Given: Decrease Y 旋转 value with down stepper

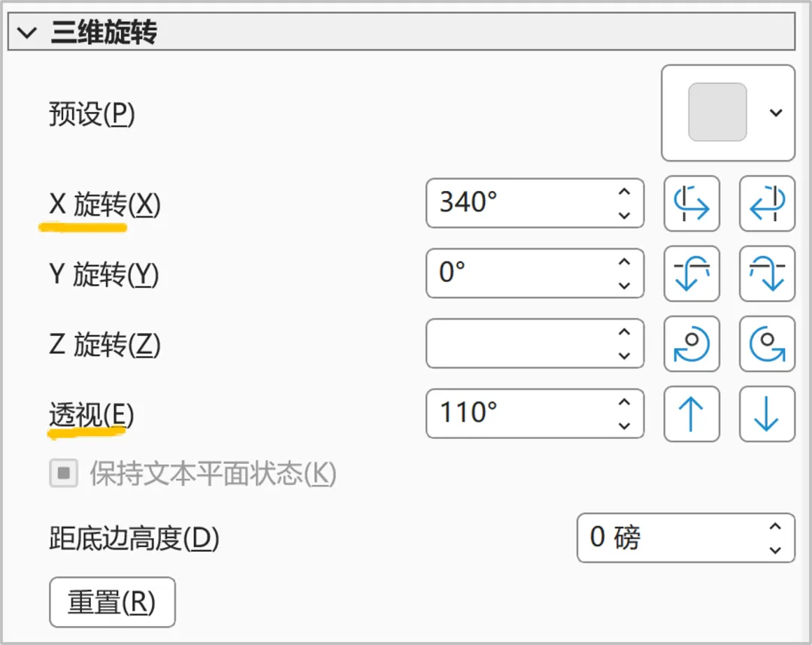Looking at the screenshot, I should (625, 286).
